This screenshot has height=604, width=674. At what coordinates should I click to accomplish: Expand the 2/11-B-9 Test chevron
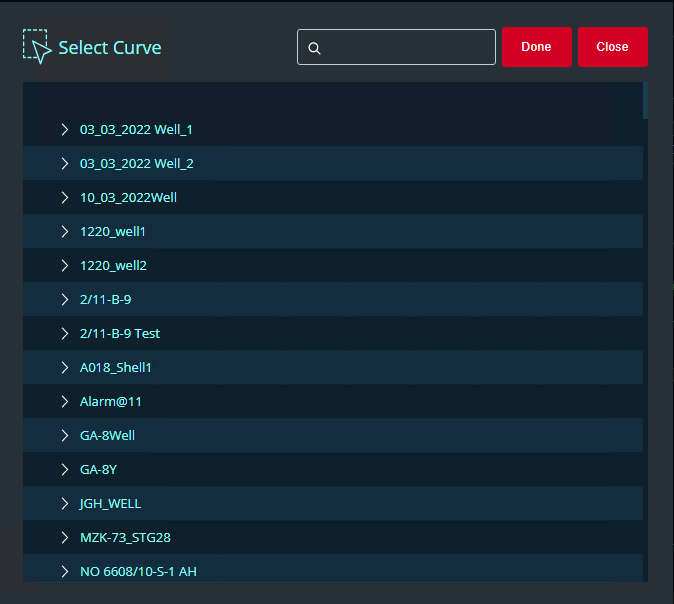(x=65, y=334)
